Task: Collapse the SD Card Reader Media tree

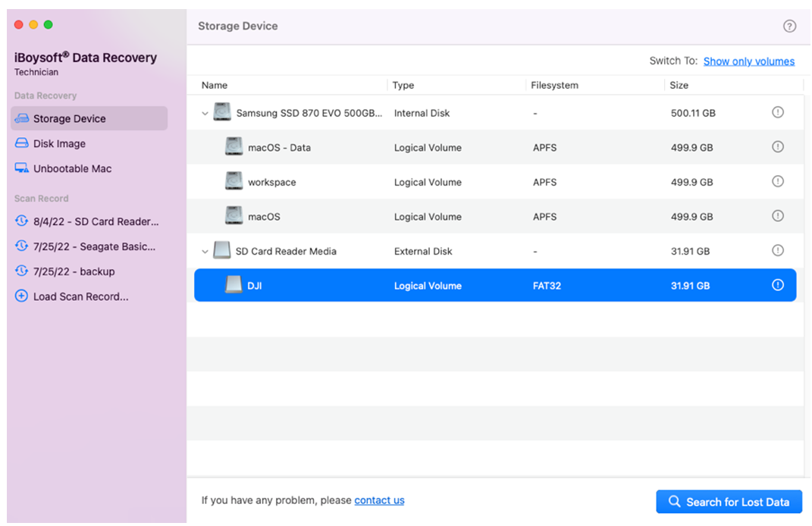Action: [x=205, y=251]
